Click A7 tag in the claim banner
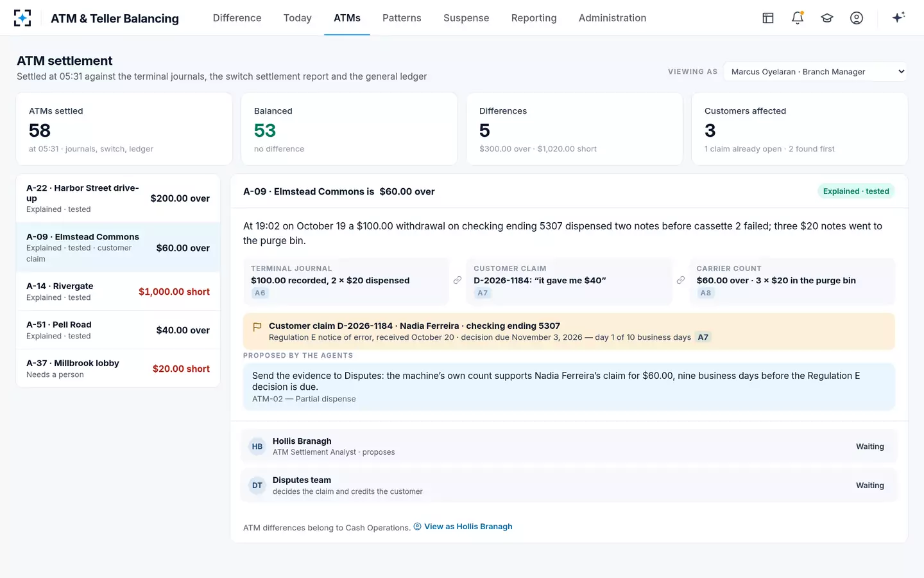Screen dimensions: 924x578 click(x=703, y=337)
